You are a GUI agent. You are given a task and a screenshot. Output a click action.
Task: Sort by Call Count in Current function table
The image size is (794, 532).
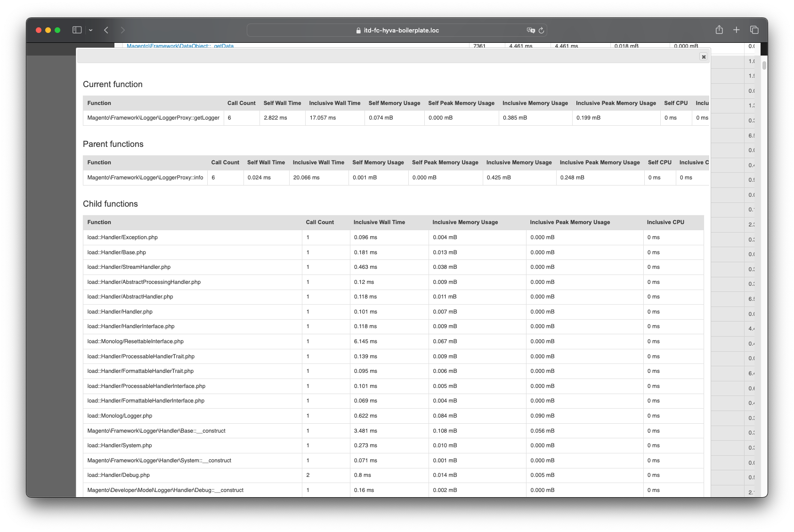tap(241, 103)
